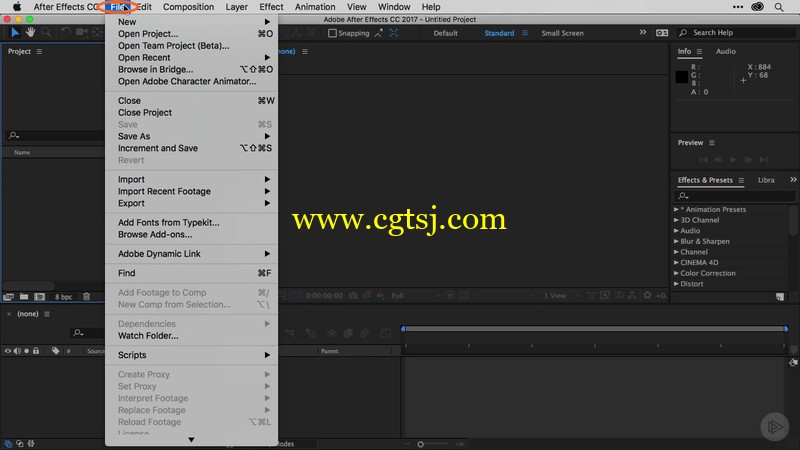Choose Add Fonts from Typekit...
Viewport: 800px width, 450px height.
coord(191,222)
